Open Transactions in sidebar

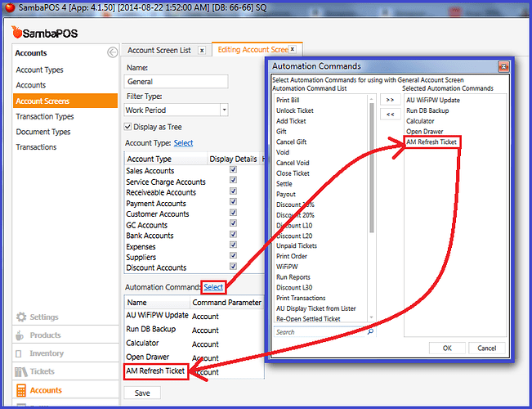point(36,147)
